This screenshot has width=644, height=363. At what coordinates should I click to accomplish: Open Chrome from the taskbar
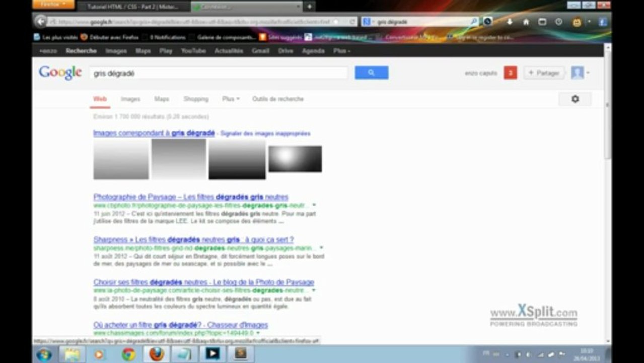coord(128,354)
